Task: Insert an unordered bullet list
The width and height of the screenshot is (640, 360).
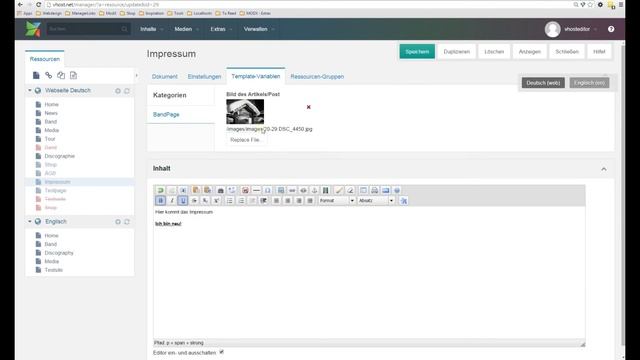Action: click(230, 200)
